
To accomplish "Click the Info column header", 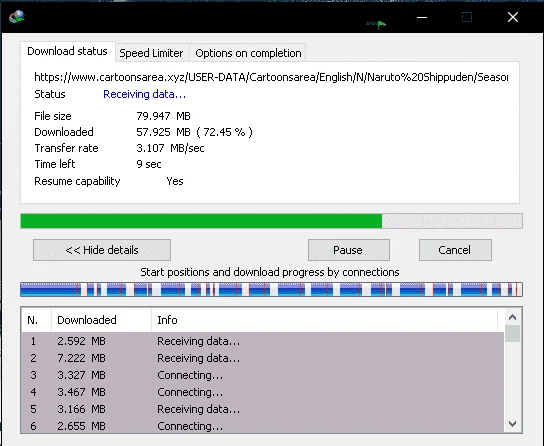I will (x=324, y=320).
